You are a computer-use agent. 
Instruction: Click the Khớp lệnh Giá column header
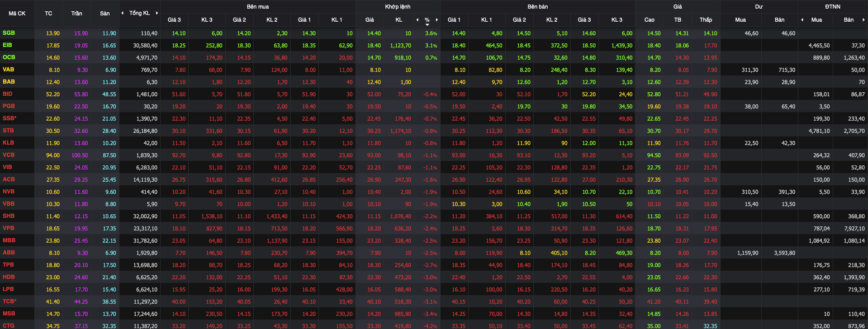(x=370, y=20)
